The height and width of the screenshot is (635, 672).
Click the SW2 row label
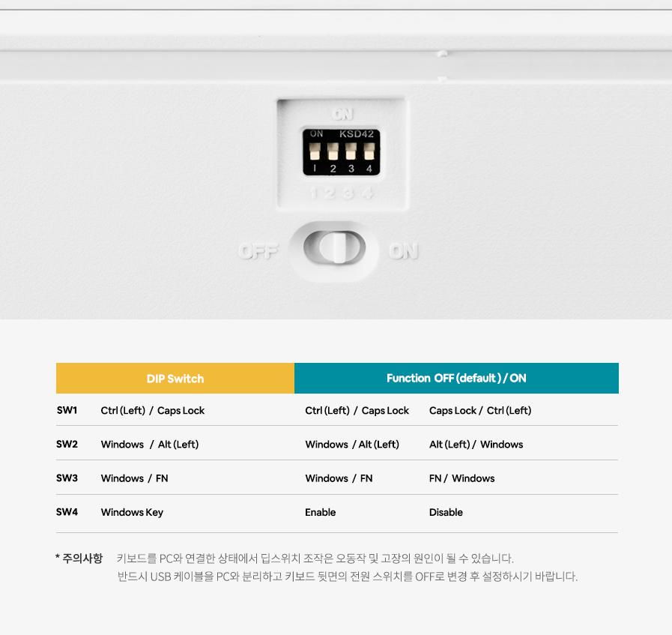coord(67,444)
